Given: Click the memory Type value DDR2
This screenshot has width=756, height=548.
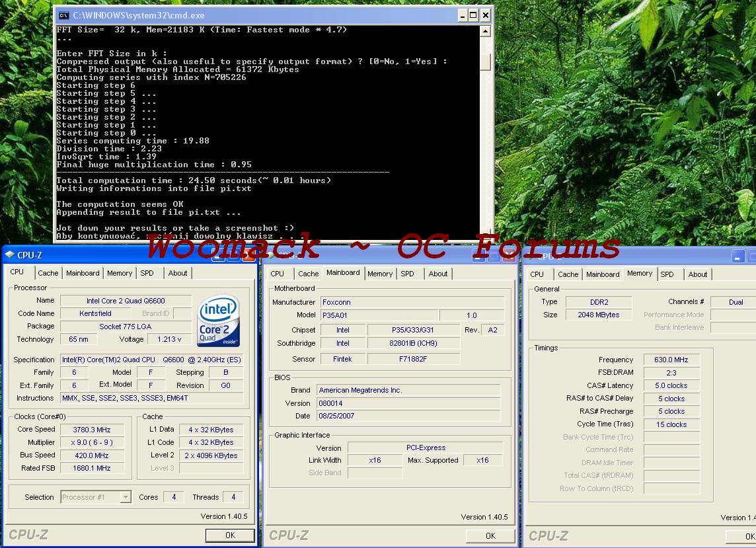Looking at the screenshot, I should [x=599, y=302].
